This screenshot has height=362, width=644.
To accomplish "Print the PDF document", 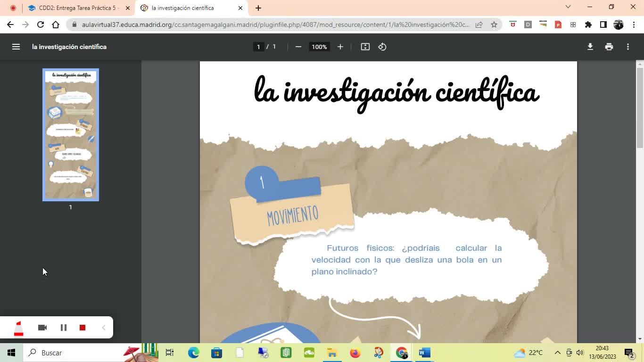I will (609, 47).
